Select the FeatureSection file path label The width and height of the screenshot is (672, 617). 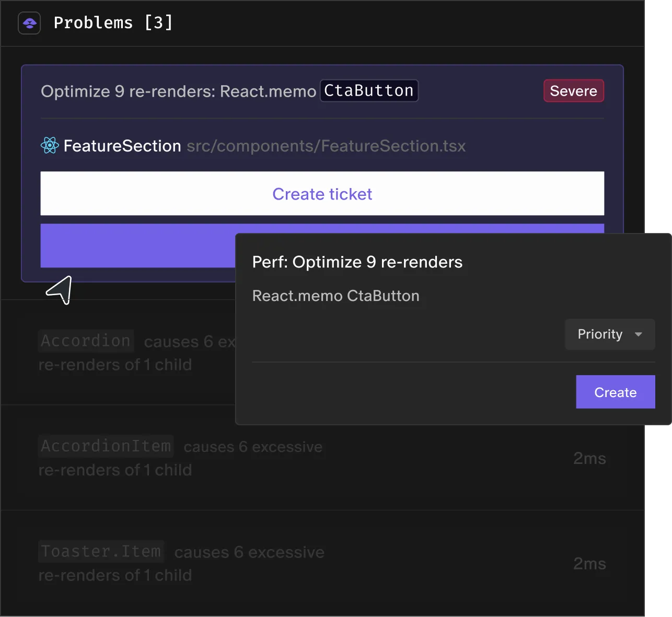click(x=326, y=146)
